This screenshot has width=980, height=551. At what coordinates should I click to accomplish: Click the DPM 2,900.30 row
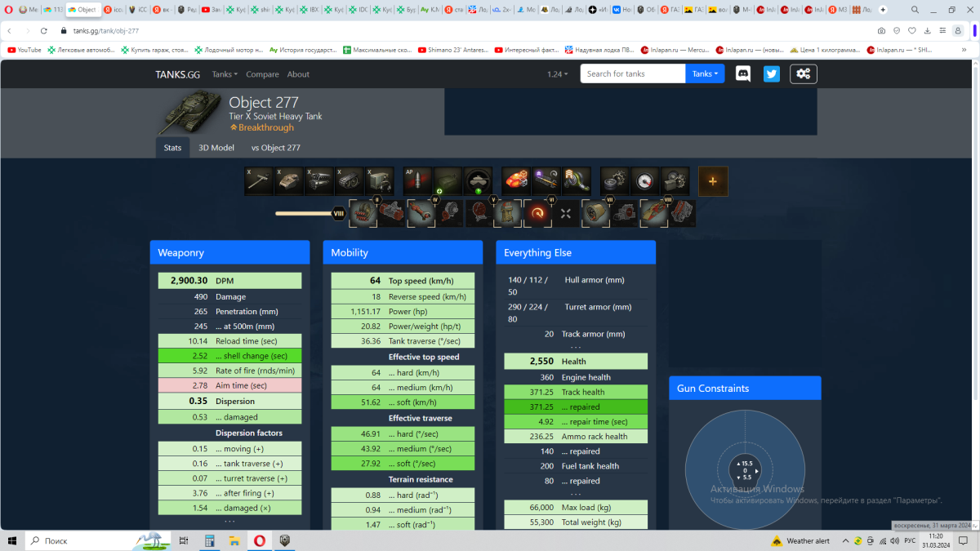click(229, 280)
